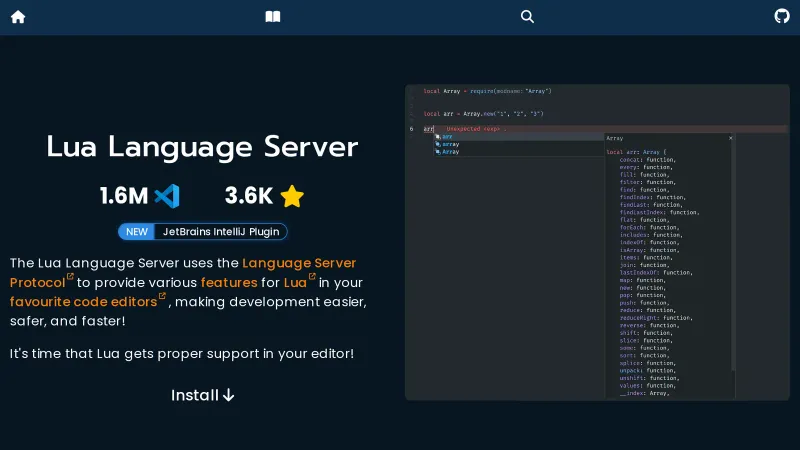Open the wiki book icon

point(273,17)
